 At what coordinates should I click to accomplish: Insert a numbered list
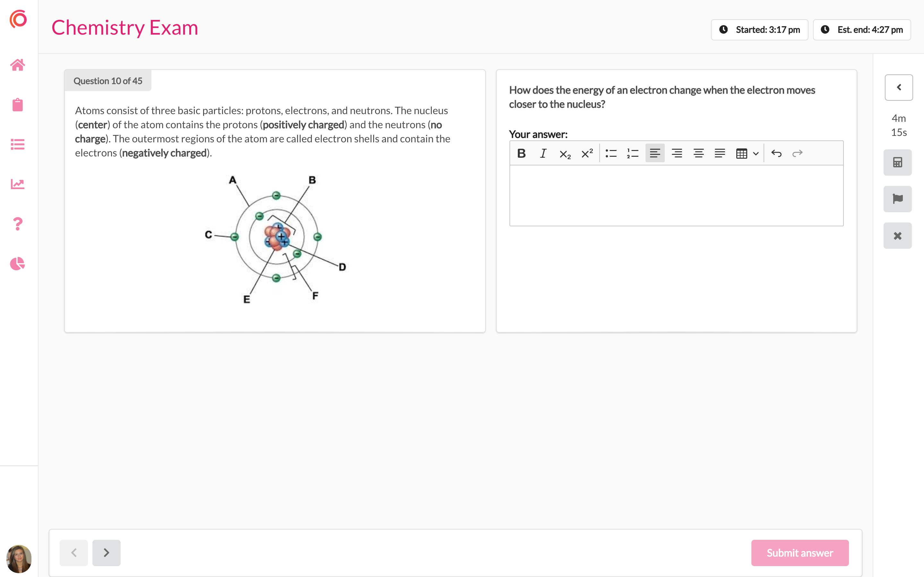(x=633, y=154)
